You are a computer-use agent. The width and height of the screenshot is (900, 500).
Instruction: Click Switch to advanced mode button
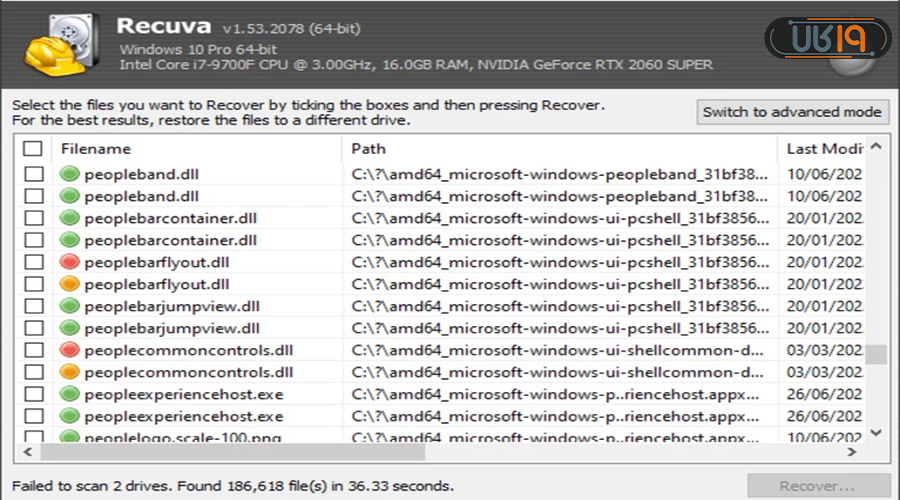pos(793,112)
